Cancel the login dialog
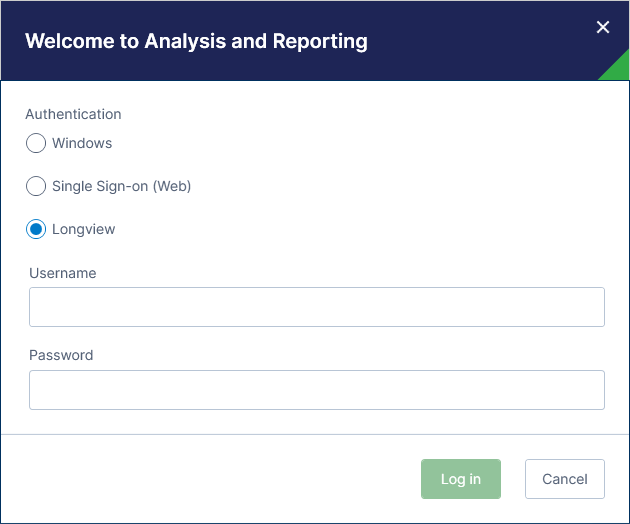This screenshot has width=630, height=524. point(565,479)
